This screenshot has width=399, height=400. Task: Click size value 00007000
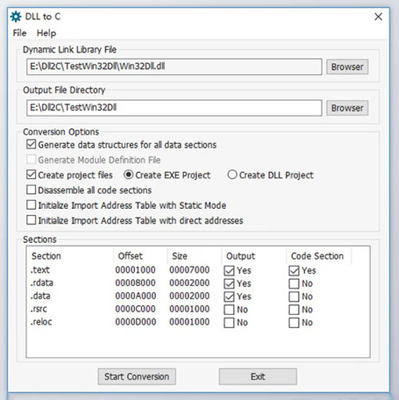pos(189,270)
